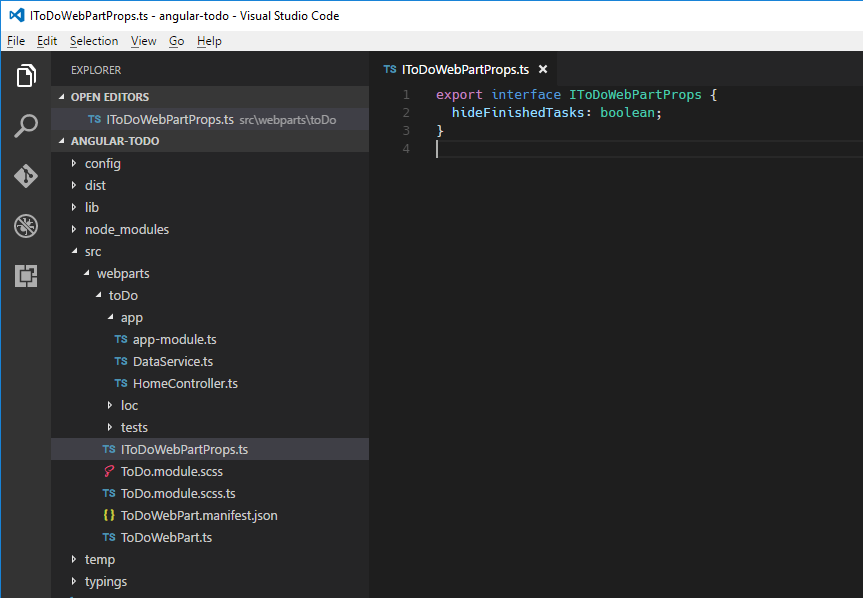Open the Go menu
Screen dimensions: 863x598
point(176,41)
